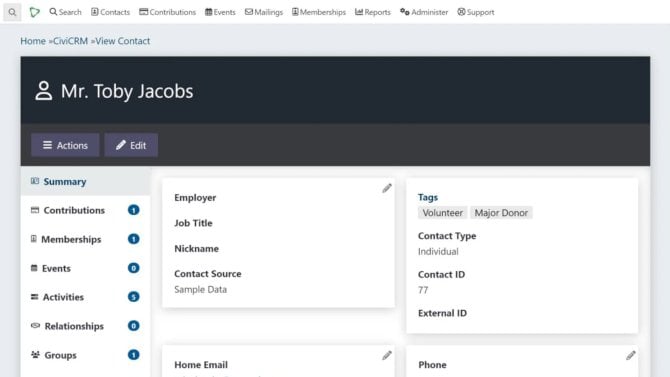Click the Phone label
The image size is (670, 377).
tap(432, 365)
